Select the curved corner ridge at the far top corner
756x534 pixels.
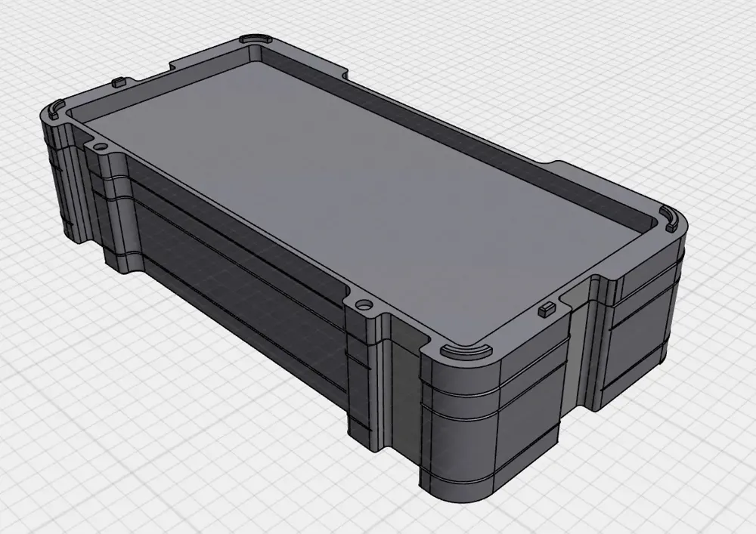pyautogui.click(x=256, y=39)
